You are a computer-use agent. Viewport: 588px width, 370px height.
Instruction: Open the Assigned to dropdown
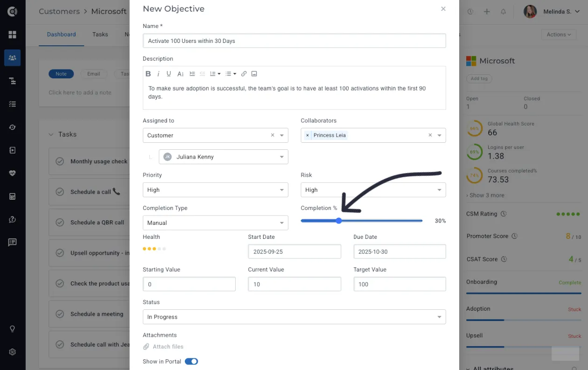coord(215,135)
